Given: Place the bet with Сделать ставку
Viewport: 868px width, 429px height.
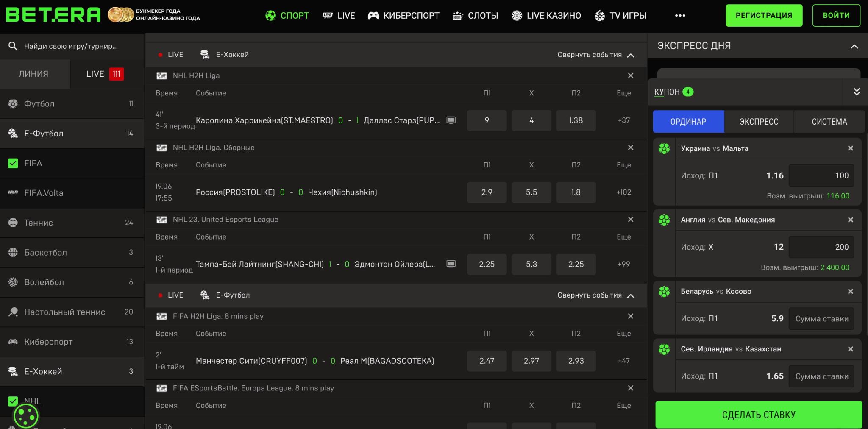Looking at the screenshot, I should 759,415.
